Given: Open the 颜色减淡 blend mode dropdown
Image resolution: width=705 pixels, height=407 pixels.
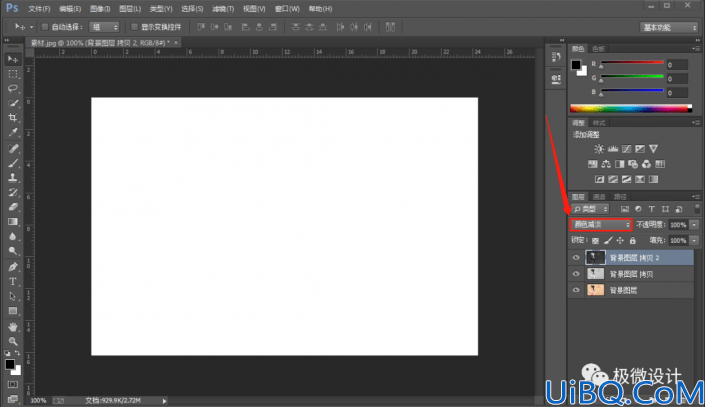Looking at the screenshot, I should click(x=601, y=224).
